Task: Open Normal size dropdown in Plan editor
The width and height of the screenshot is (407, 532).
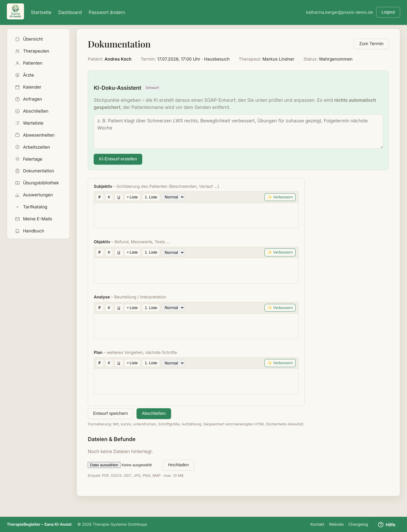Action: 173,363
